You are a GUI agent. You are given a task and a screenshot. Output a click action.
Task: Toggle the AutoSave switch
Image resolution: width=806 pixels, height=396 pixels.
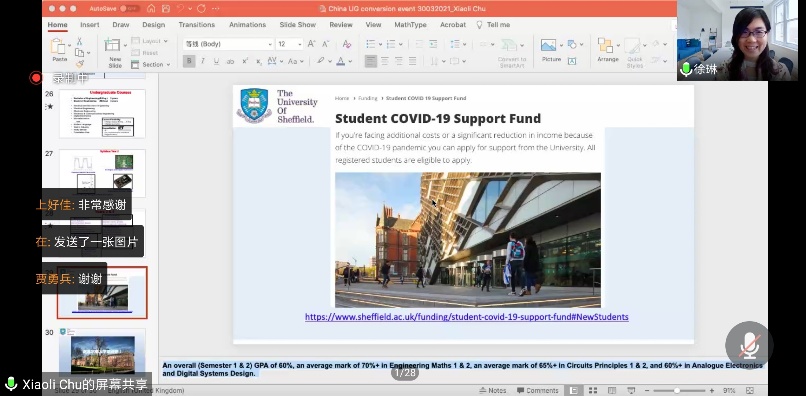point(130,9)
